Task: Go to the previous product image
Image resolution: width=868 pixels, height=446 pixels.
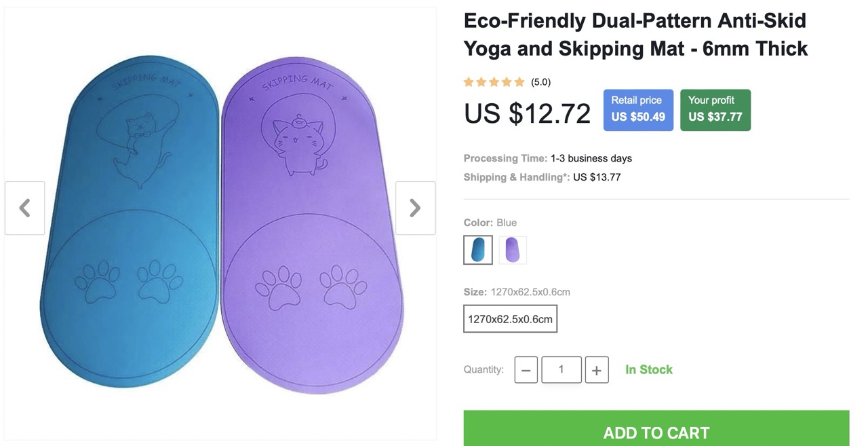Action: coord(25,208)
